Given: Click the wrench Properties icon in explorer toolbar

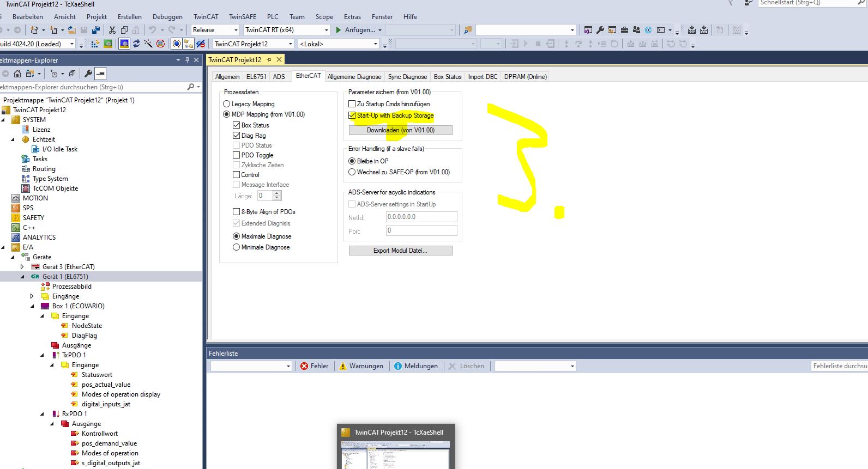Looking at the screenshot, I should click(x=88, y=74).
